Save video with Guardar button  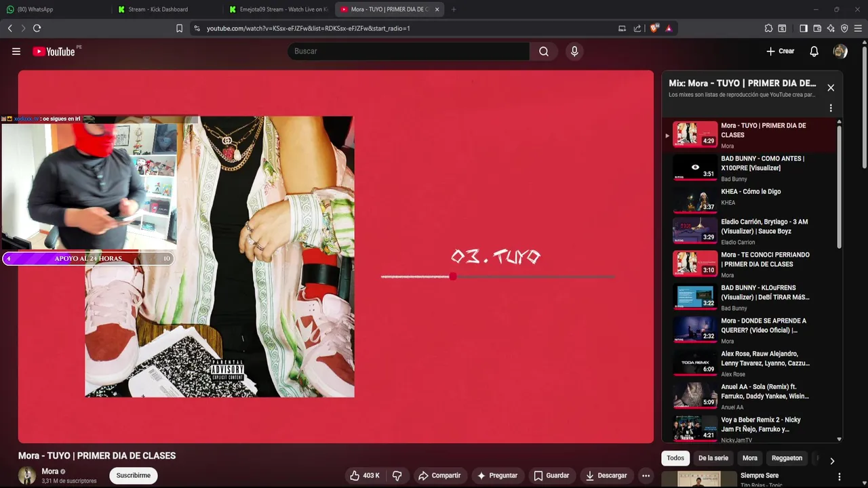551,476
